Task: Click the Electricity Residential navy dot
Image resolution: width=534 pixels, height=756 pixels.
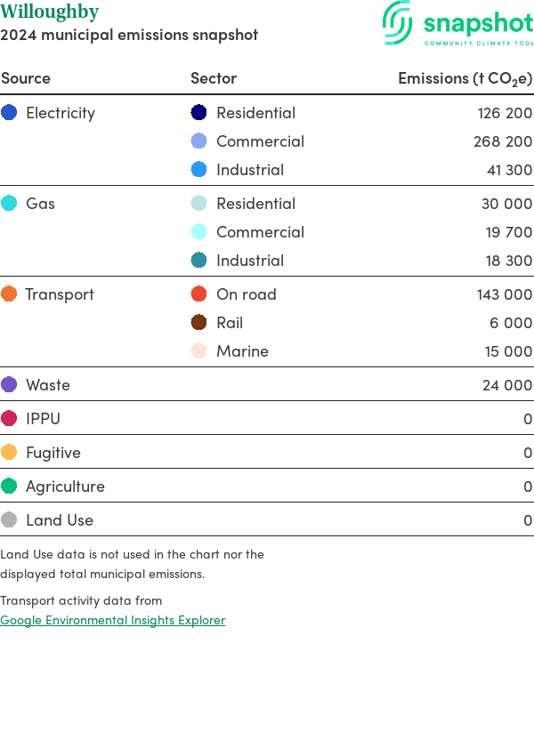Action: [199, 113]
